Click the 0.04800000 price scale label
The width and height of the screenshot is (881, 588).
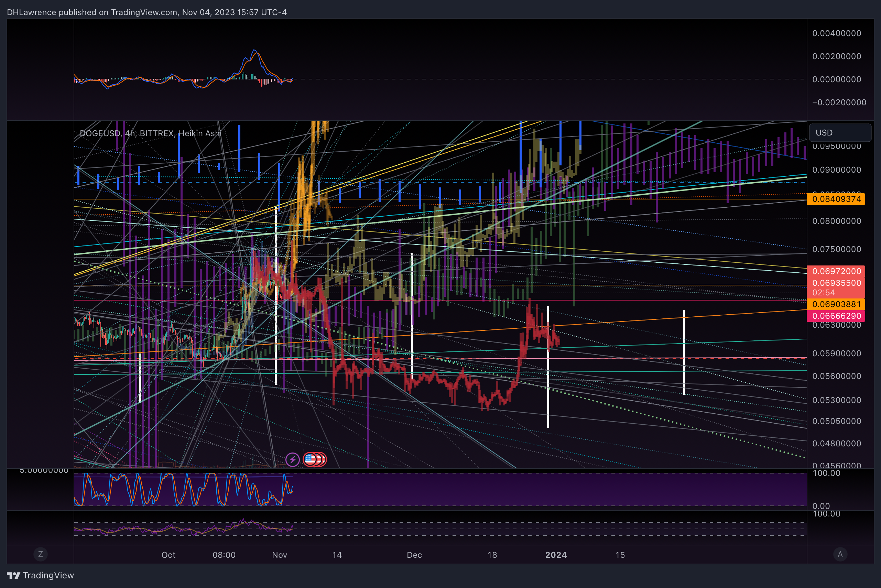pyautogui.click(x=837, y=444)
